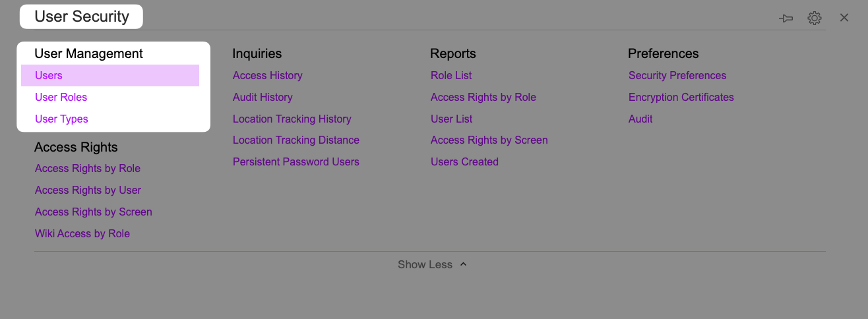Click the Show Less chevron arrow
Viewport: 868px width, 319px height.
point(463,264)
